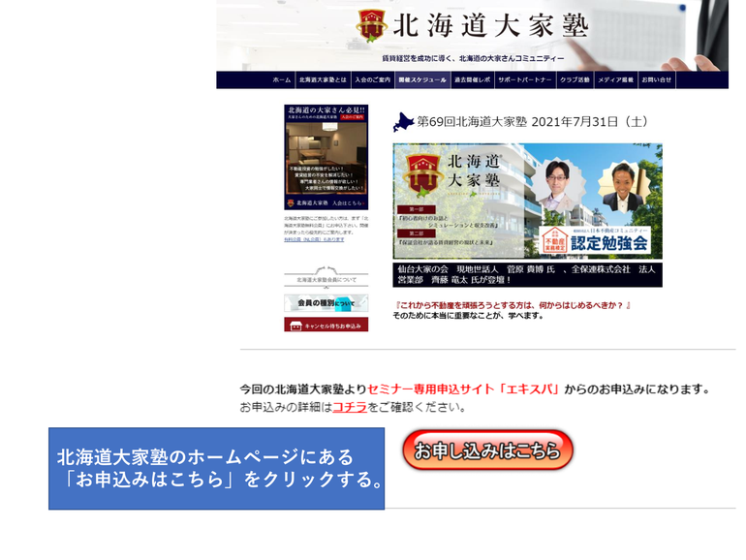Open the 会員の種別について banner
Image resolution: width=746 pixels, height=560 pixels.
coord(326,303)
